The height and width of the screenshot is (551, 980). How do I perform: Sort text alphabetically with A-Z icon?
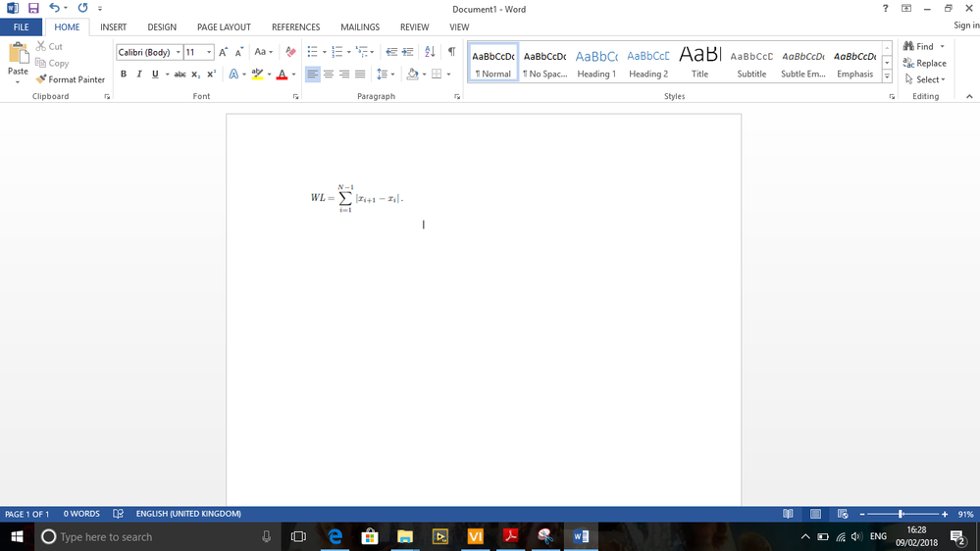[x=430, y=52]
